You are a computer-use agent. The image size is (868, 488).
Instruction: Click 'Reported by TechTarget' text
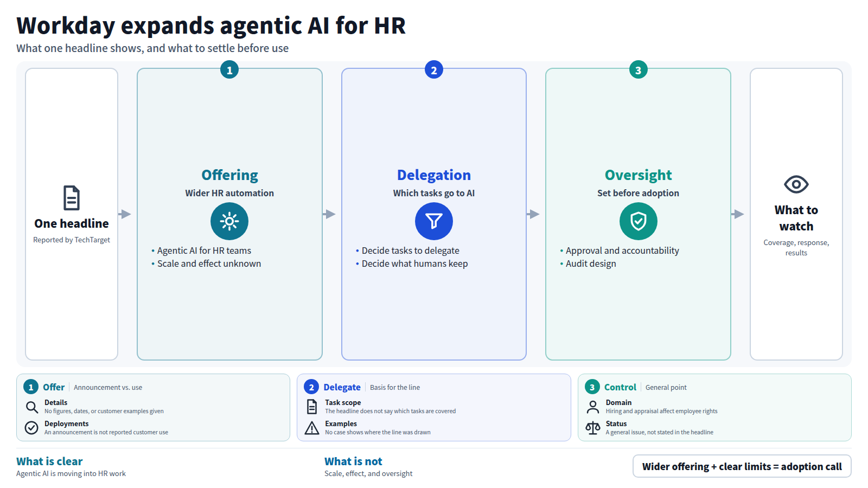click(72, 240)
